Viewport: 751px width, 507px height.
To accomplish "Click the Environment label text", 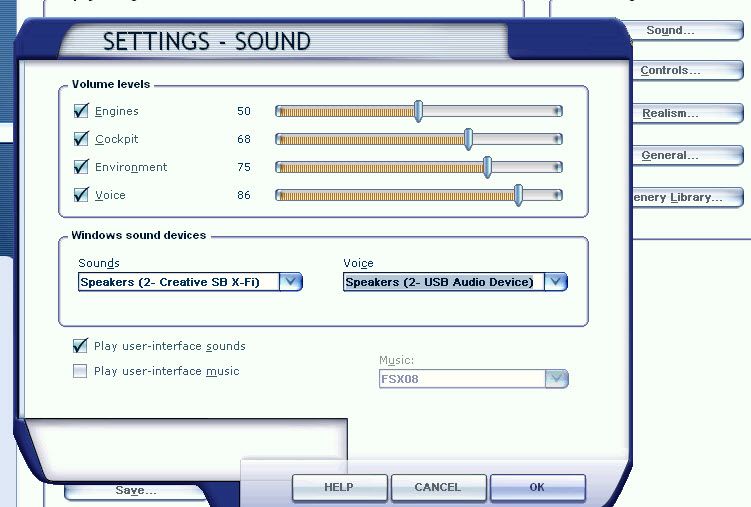I will pyautogui.click(x=131, y=167).
